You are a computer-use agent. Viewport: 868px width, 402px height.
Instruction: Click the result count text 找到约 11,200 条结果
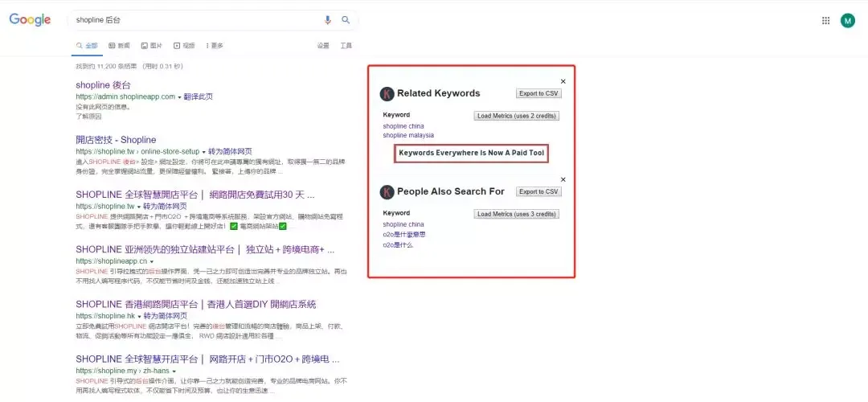(x=108, y=66)
